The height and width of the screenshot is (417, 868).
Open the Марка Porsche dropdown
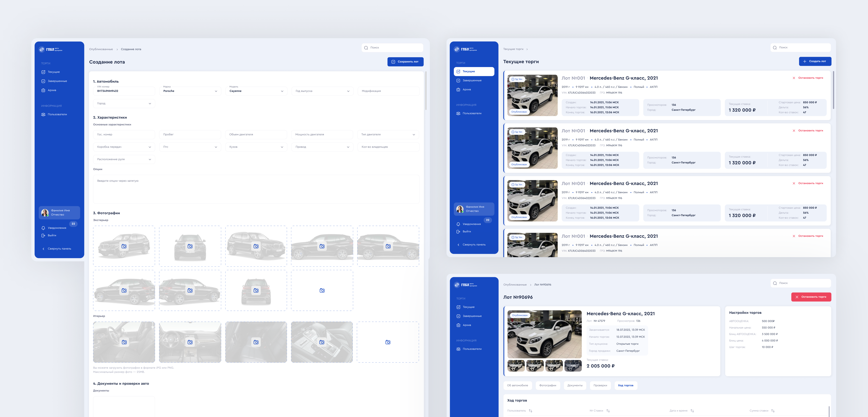tap(190, 91)
